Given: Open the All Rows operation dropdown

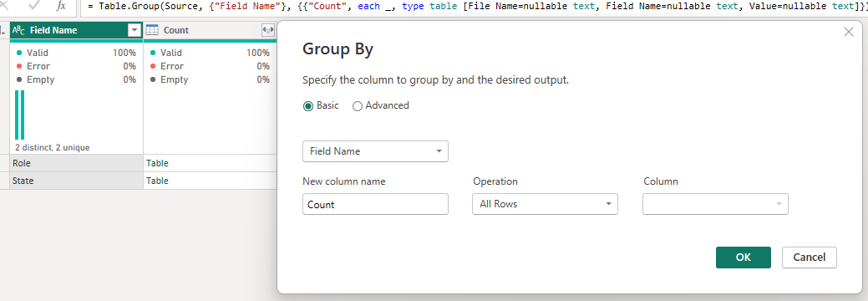Looking at the screenshot, I should [x=545, y=204].
